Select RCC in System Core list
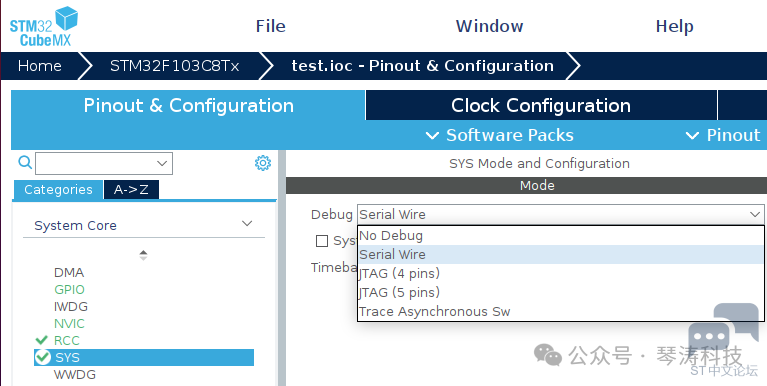The width and height of the screenshot is (767, 386). 67,341
